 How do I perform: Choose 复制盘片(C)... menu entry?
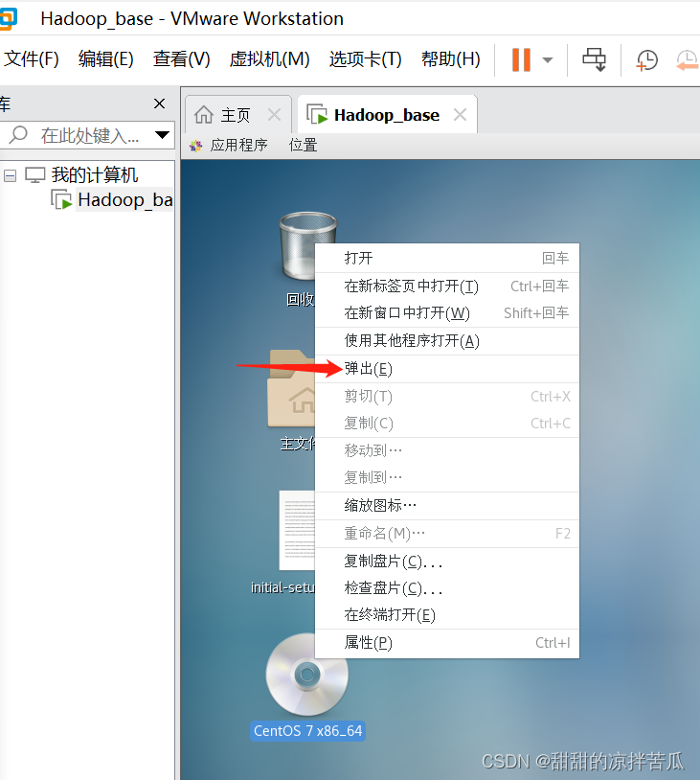[447, 562]
